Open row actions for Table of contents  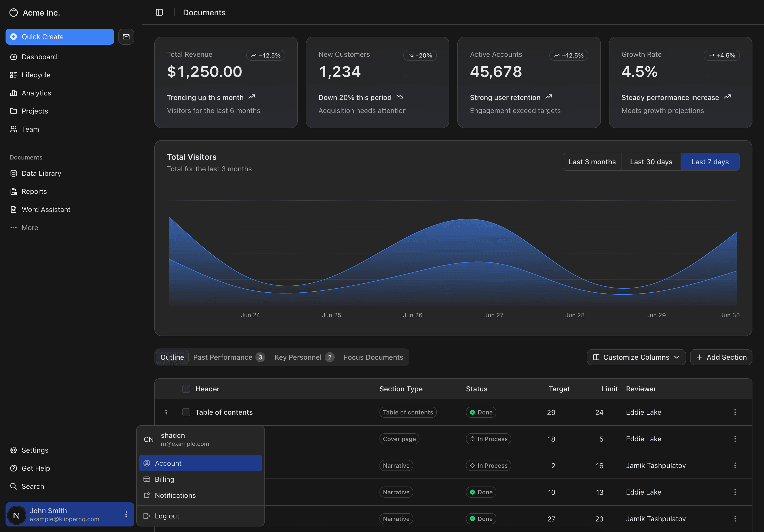click(735, 412)
